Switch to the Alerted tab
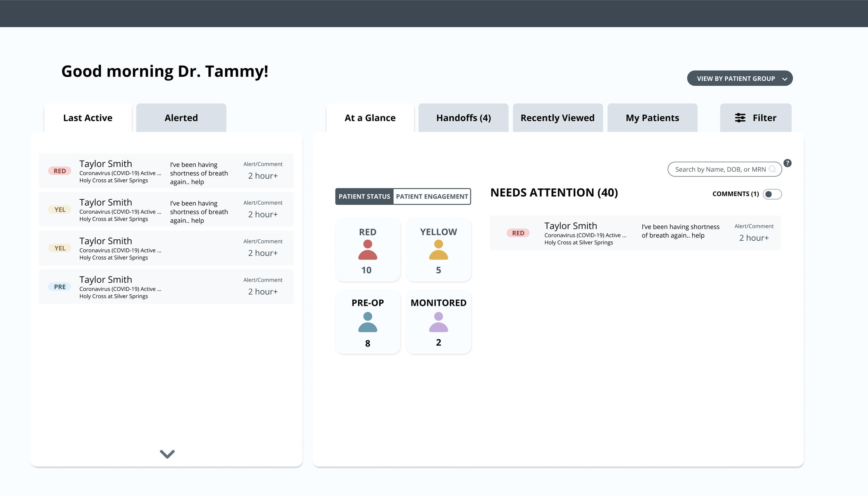Screen dimensions: 868x496 [181, 118]
